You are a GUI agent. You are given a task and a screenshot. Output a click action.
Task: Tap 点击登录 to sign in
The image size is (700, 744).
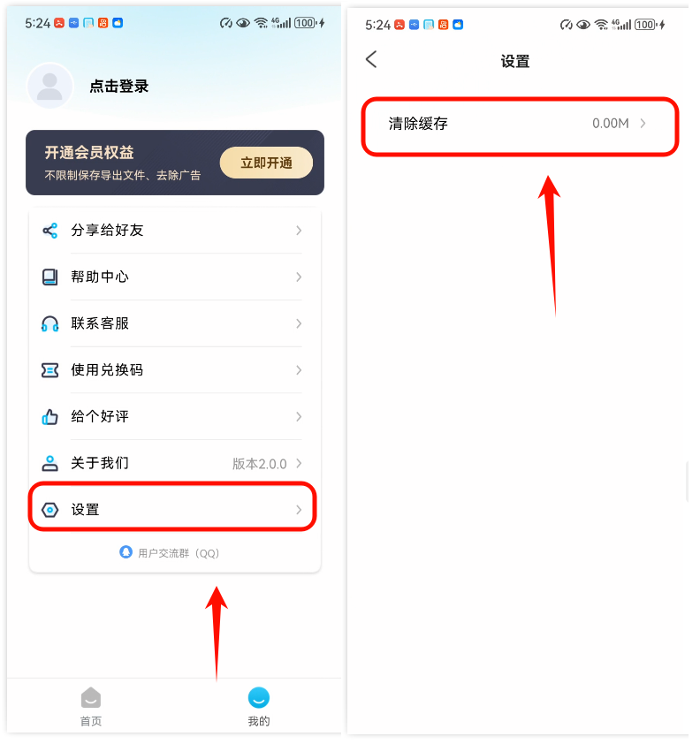coord(119,87)
